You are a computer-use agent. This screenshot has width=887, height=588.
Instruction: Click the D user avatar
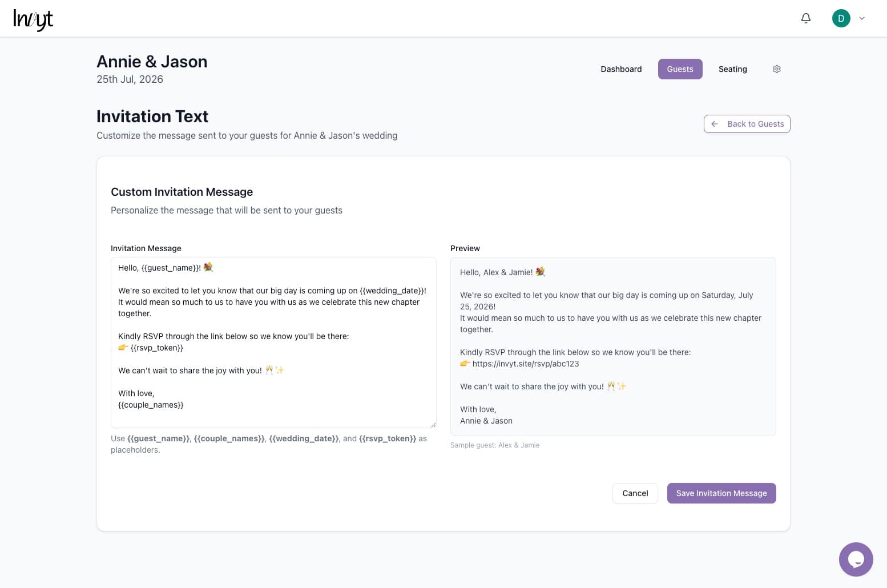pyautogui.click(x=841, y=18)
